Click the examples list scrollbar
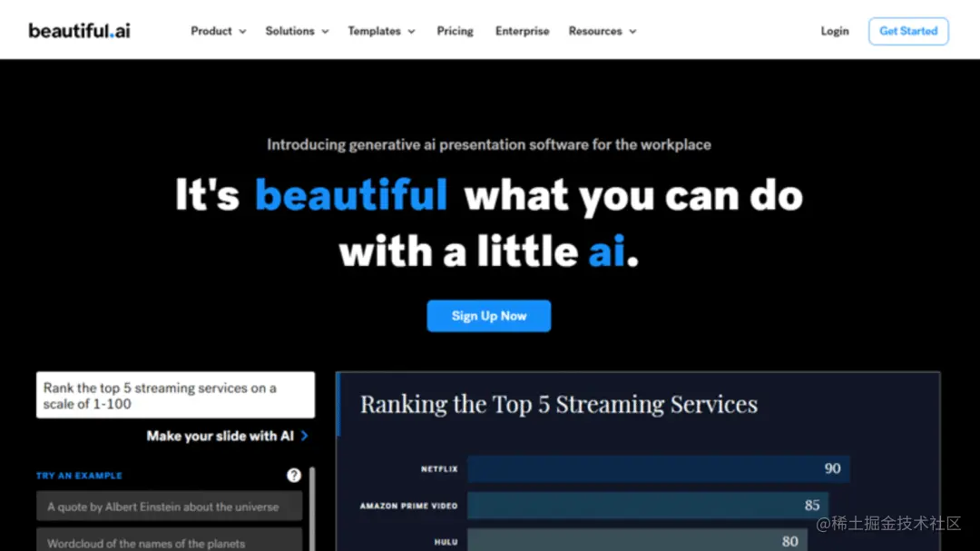Viewport: 980px width, 551px height. tap(312, 508)
